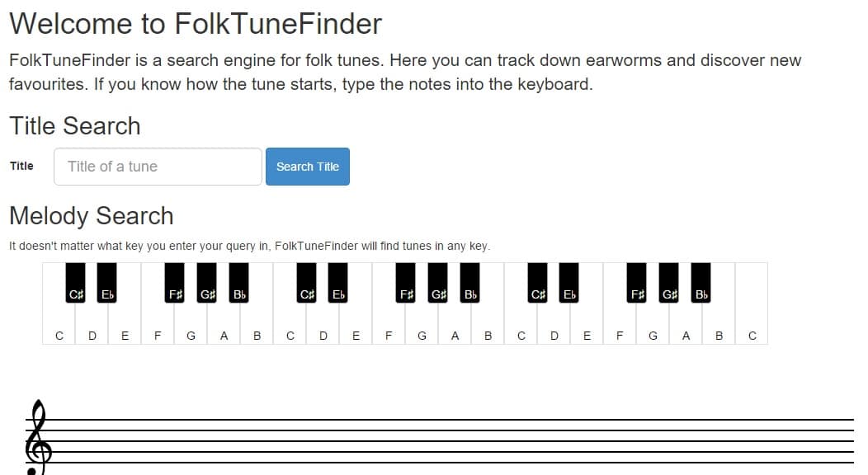The height and width of the screenshot is (475, 868).
Task: Play the first Bb black key
Action: [239, 283]
